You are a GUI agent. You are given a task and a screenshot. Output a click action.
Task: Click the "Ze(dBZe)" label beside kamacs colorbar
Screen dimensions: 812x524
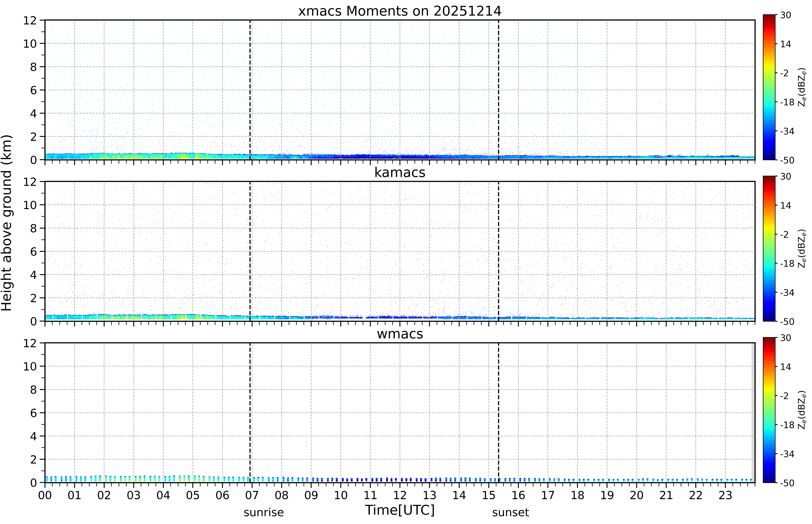(802, 249)
